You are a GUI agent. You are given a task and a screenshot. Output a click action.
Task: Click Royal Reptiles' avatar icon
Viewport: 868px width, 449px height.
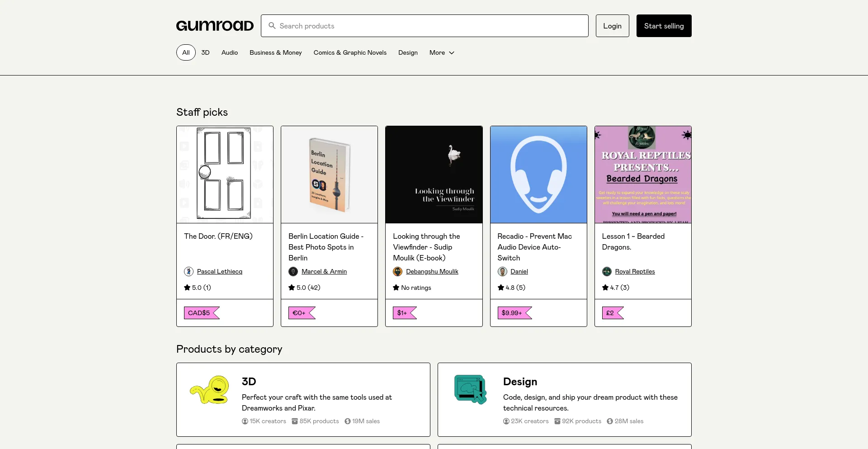click(x=607, y=271)
